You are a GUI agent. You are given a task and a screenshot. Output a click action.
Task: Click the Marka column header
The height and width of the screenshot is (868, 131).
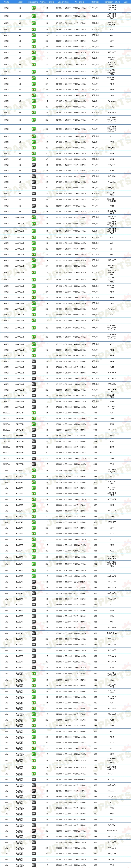coord(6,2)
